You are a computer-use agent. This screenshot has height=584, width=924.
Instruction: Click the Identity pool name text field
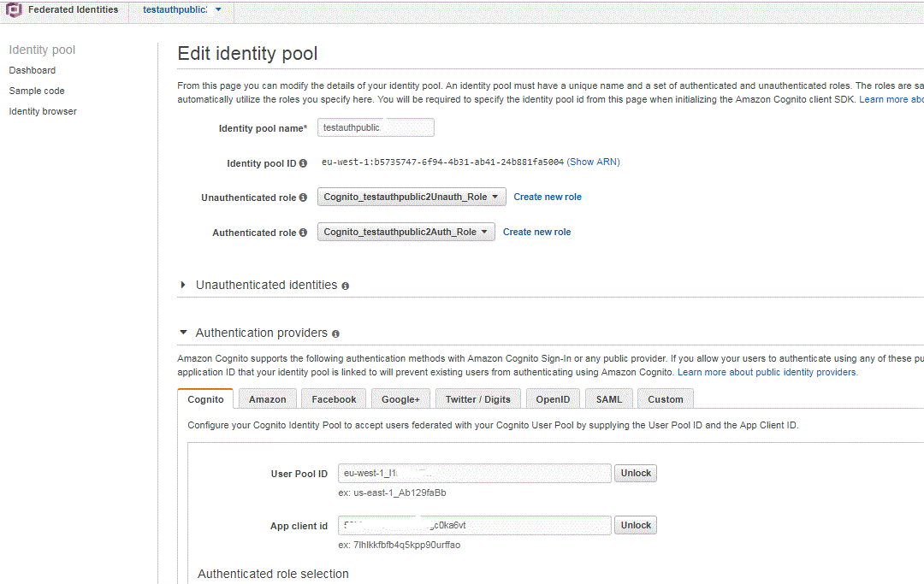[x=376, y=127]
